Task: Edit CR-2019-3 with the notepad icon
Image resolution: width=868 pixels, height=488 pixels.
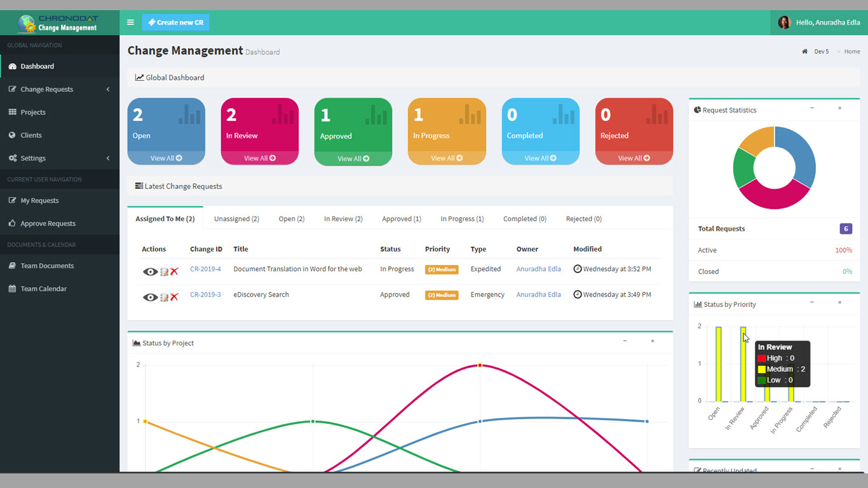Action: click(164, 297)
